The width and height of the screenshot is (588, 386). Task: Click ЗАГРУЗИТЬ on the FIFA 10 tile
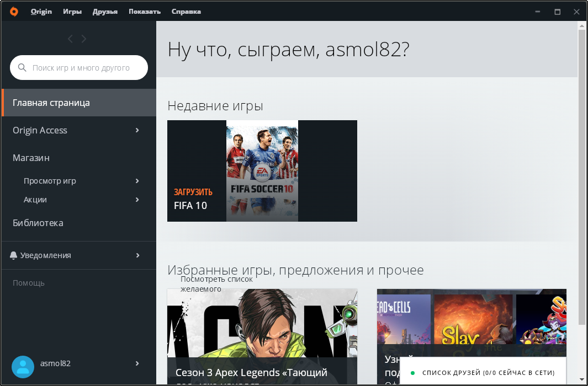tap(193, 192)
